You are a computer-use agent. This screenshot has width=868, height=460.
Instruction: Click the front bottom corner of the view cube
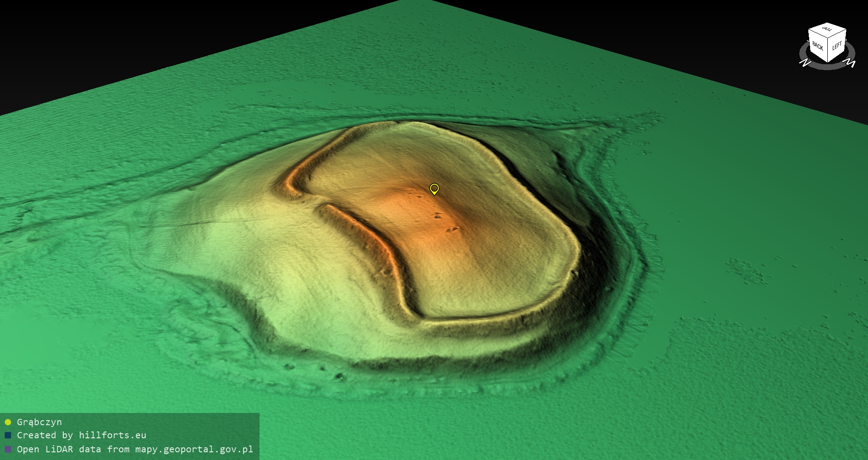pos(828,61)
